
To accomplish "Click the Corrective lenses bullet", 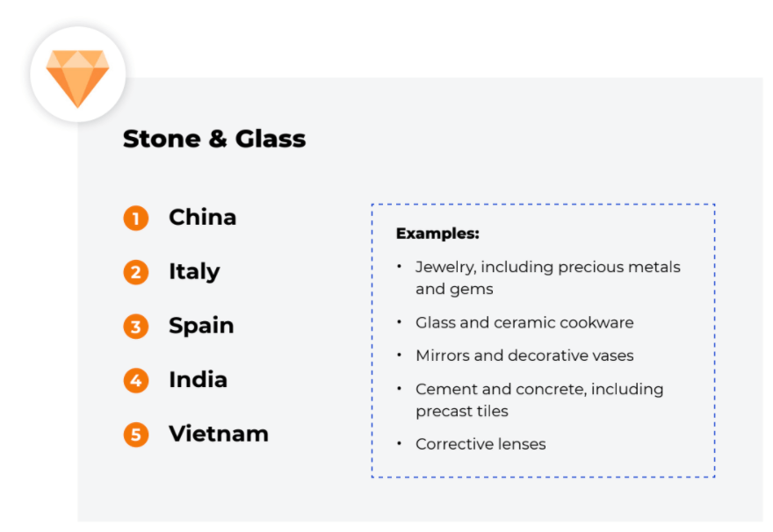I will (480, 444).
